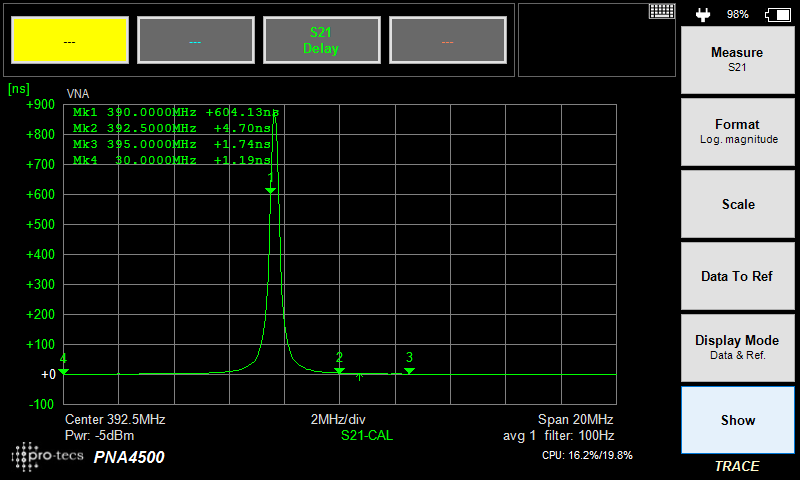The height and width of the screenshot is (480, 800).
Task: Click the power plug status icon
Action: pyautogui.click(x=704, y=14)
